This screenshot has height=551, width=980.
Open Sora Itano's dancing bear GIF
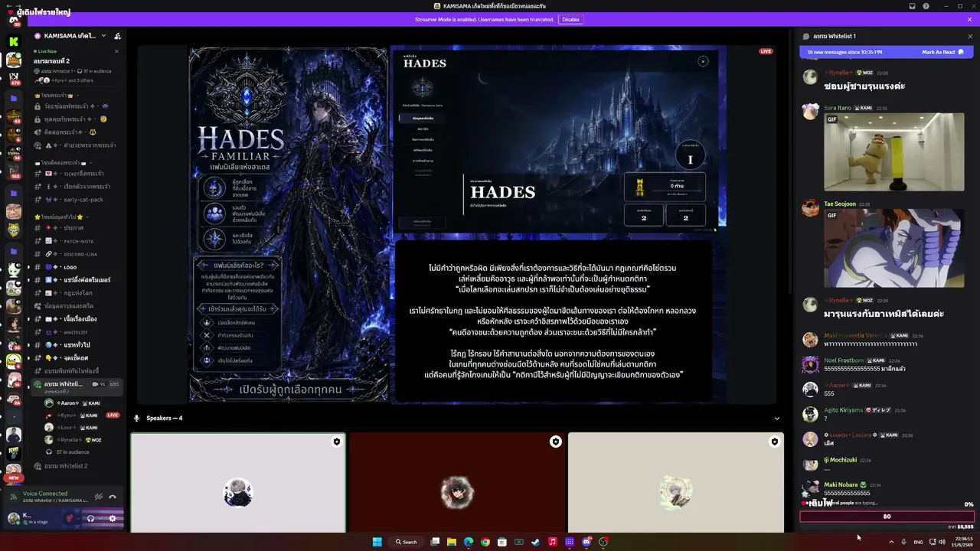(894, 152)
